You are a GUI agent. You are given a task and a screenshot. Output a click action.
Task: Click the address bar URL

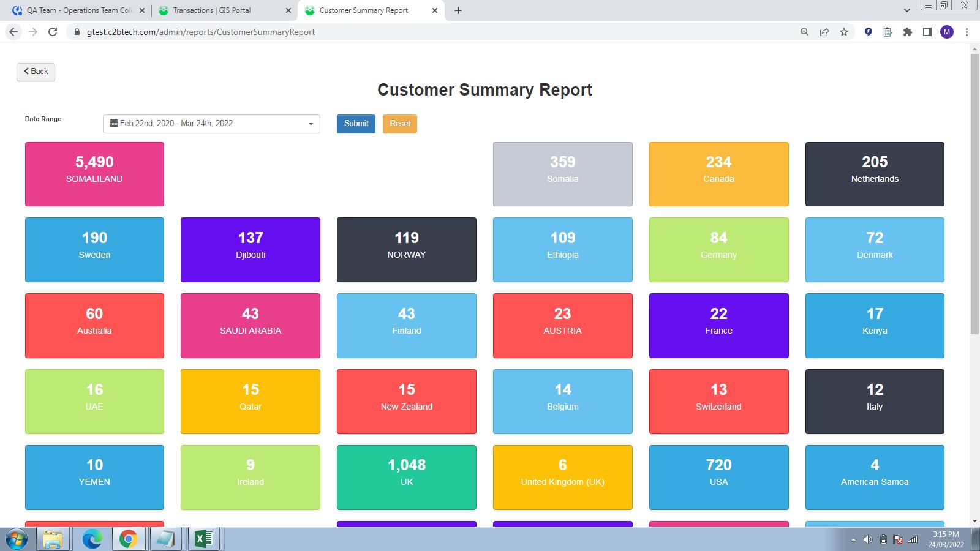click(x=201, y=32)
